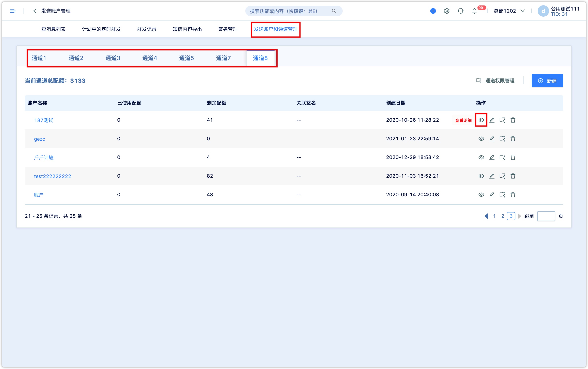Edit the 账户 account row
The image size is (588, 369).
click(492, 194)
